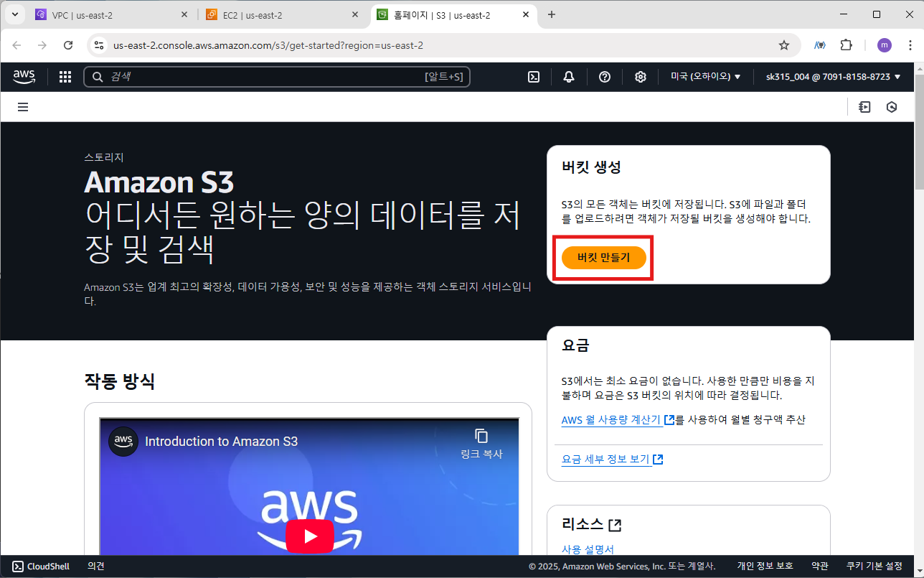Open the account menu sk315_004
The image size is (924, 578).
[833, 77]
